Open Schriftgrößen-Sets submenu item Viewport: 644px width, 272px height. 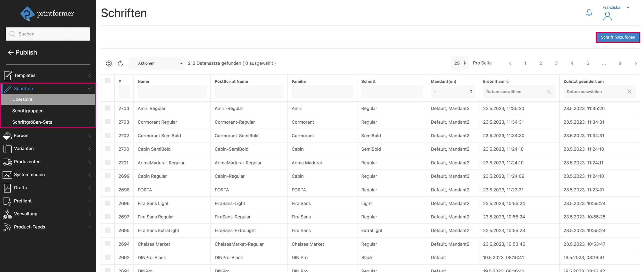tap(32, 122)
